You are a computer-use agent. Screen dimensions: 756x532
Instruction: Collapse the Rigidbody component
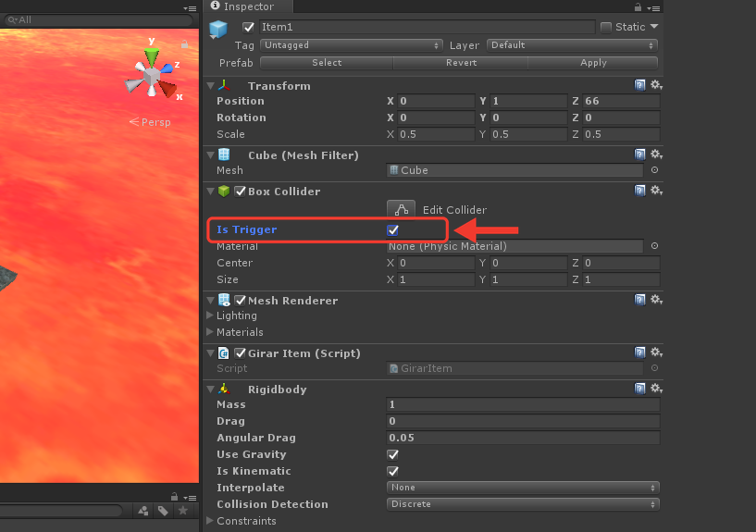point(211,389)
